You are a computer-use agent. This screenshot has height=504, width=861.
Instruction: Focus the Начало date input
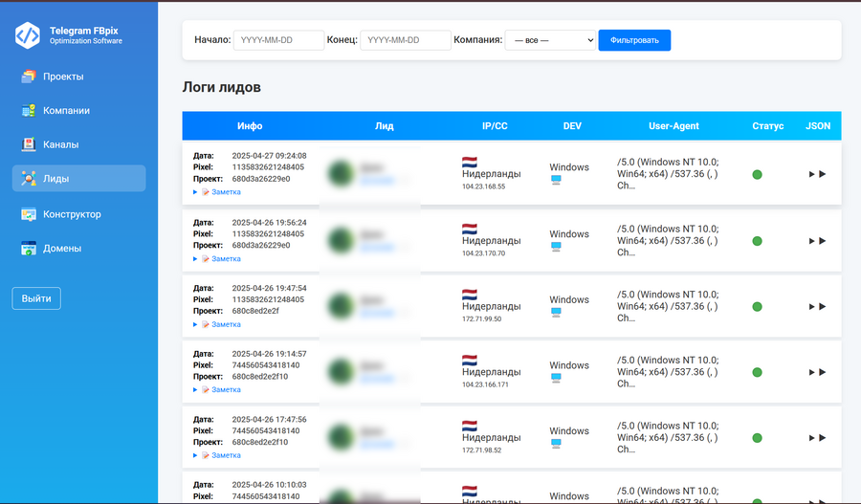tap(279, 40)
